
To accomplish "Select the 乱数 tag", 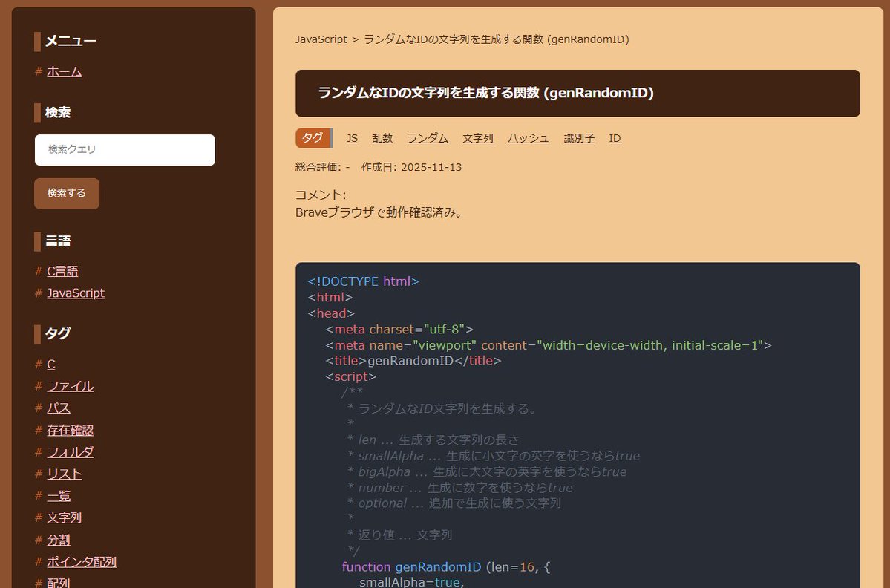I will coord(382,137).
